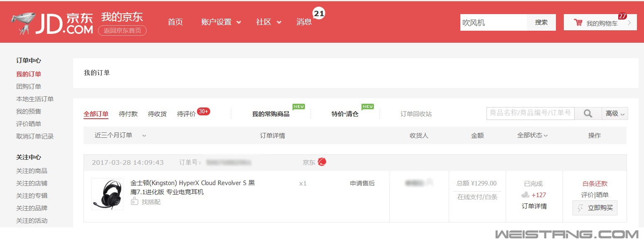
Task: Click the JD.COM dog logo
Action: [x=52, y=24]
